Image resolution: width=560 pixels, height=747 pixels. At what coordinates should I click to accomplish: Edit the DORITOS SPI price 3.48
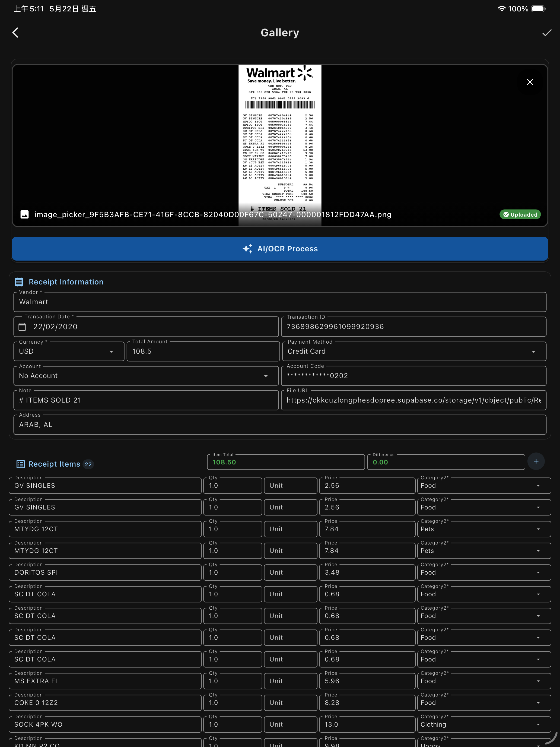point(367,572)
